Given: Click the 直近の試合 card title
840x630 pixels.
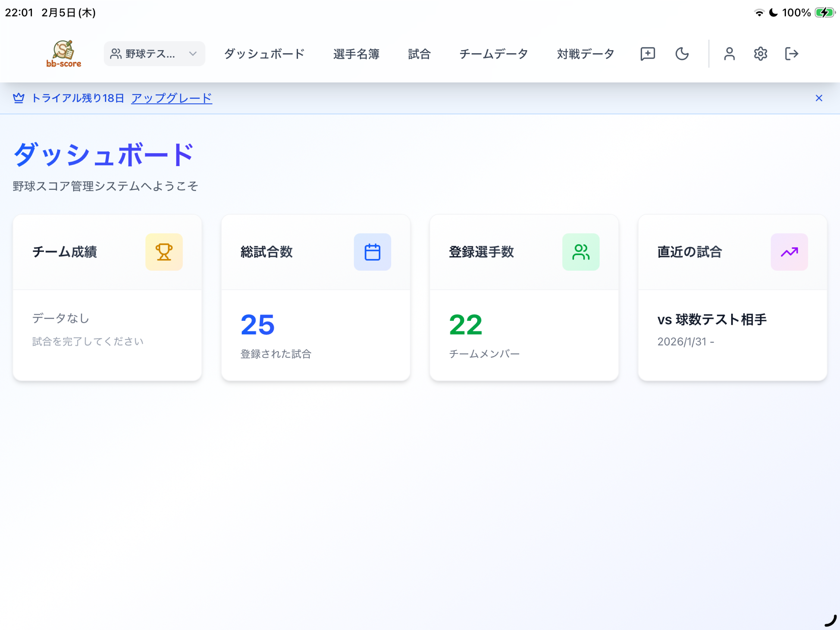Looking at the screenshot, I should point(690,252).
